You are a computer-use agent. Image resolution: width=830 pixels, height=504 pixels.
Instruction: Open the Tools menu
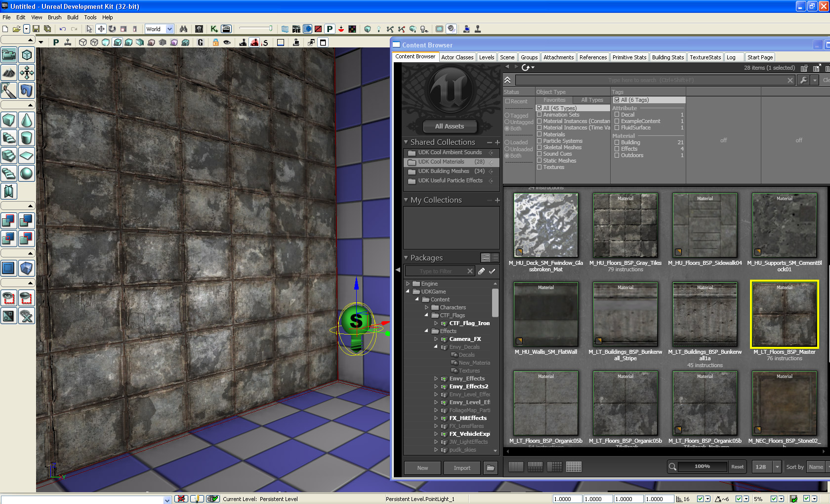click(90, 17)
